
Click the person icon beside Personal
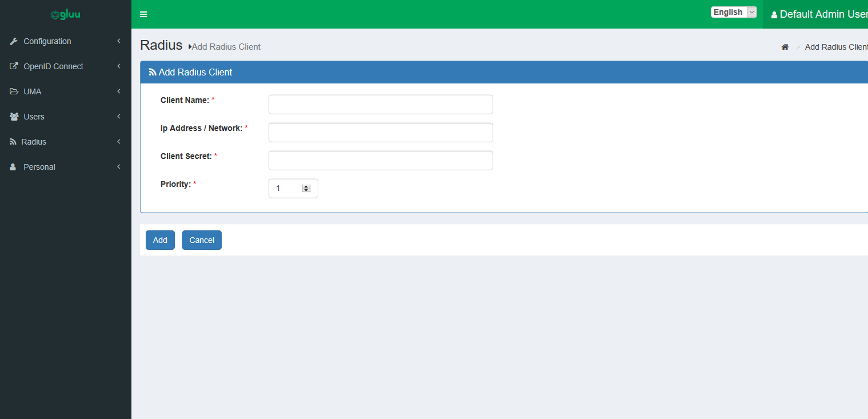click(x=13, y=166)
